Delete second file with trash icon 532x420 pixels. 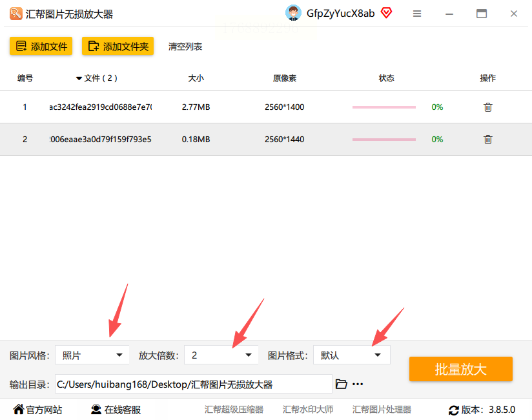pyautogui.click(x=487, y=139)
